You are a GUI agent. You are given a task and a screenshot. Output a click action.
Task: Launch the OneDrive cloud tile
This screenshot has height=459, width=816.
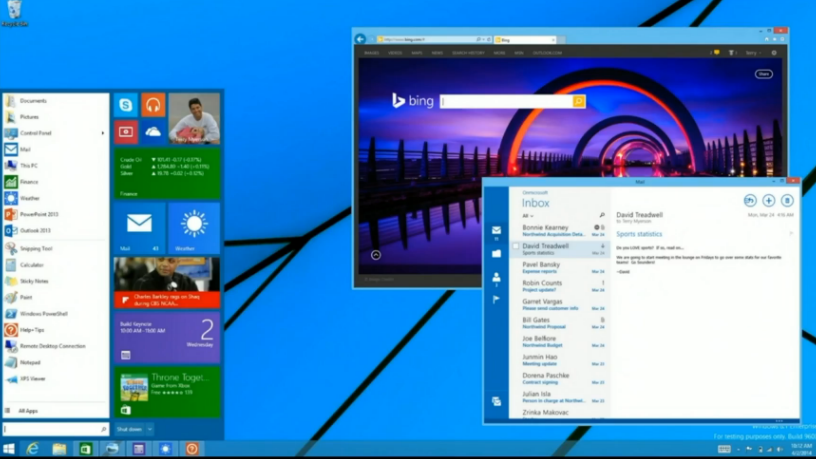coord(152,132)
